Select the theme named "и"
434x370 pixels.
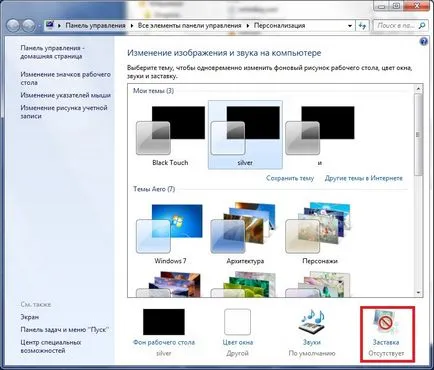320,135
